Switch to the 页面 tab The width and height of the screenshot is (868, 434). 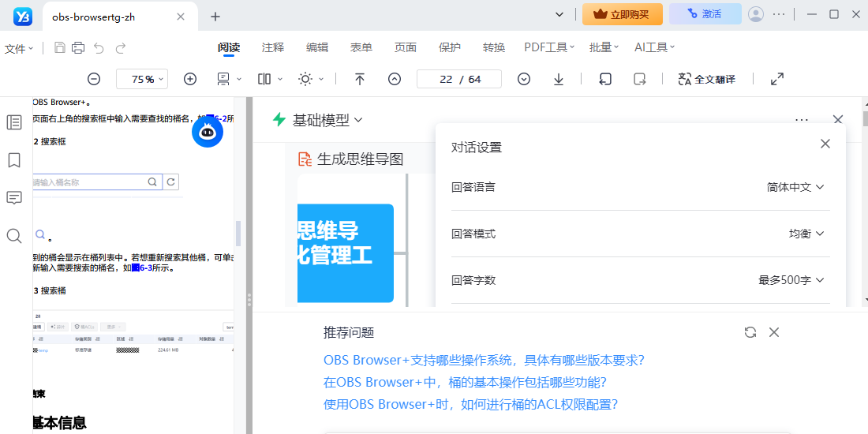click(406, 47)
